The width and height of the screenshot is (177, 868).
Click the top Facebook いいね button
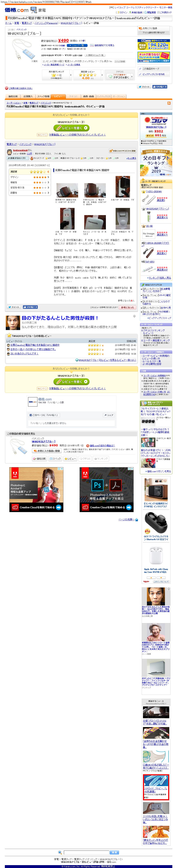point(159,87)
